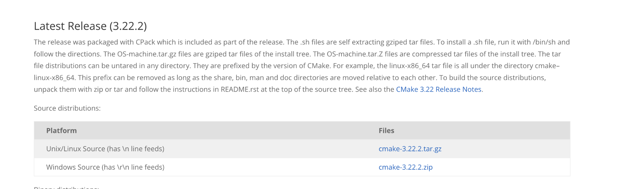Download cmake-3.22.2.zip Windows source
The width and height of the screenshot is (644, 189).
[x=405, y=167]
